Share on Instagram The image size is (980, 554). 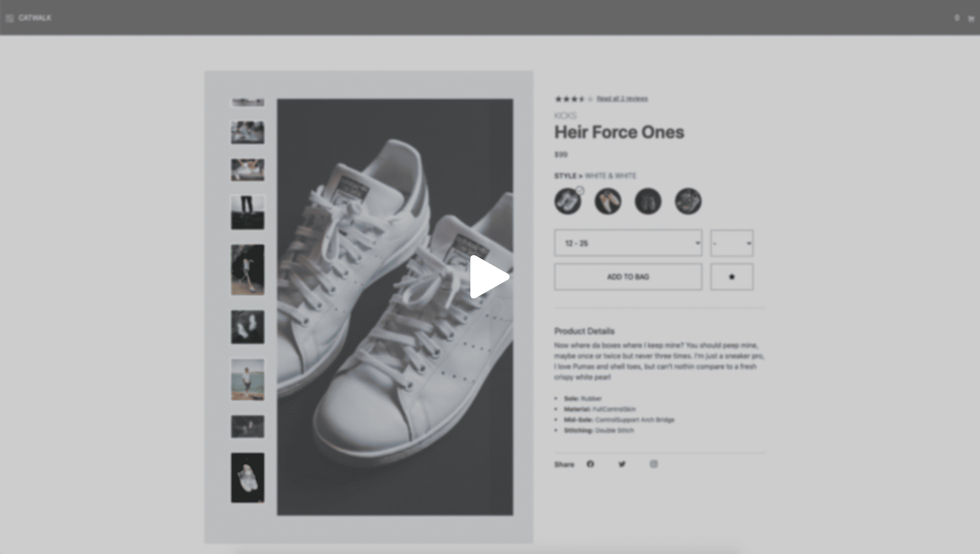tap(653, 464)
